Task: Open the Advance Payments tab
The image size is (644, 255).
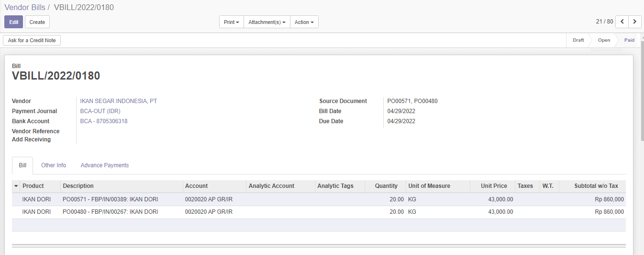Action: pos(105,165)
